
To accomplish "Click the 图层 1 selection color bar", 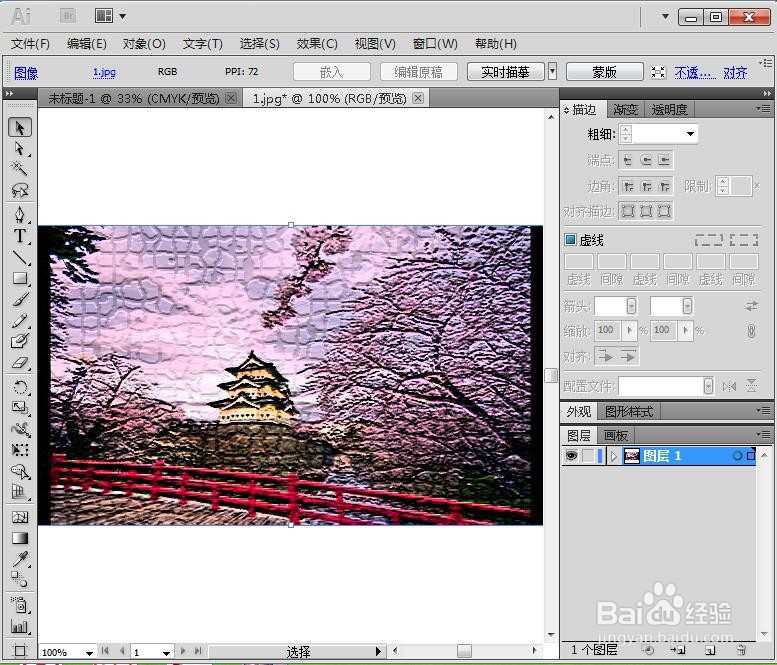I will 600,455.
